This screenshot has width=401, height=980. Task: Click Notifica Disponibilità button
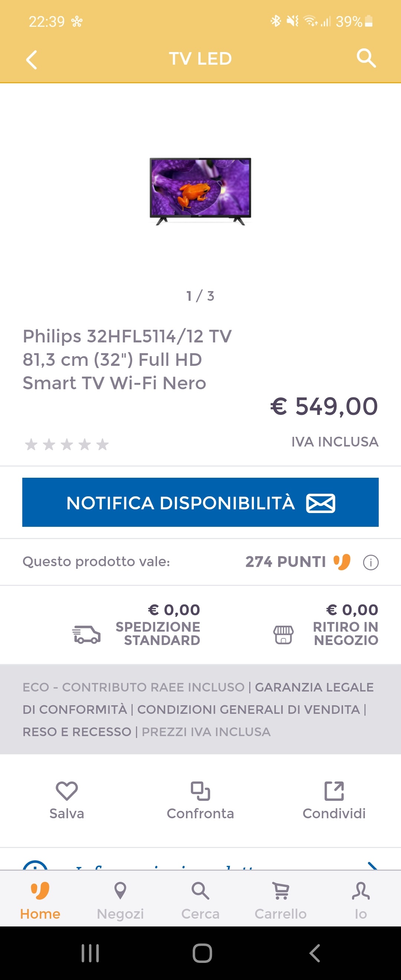(200, 502)
